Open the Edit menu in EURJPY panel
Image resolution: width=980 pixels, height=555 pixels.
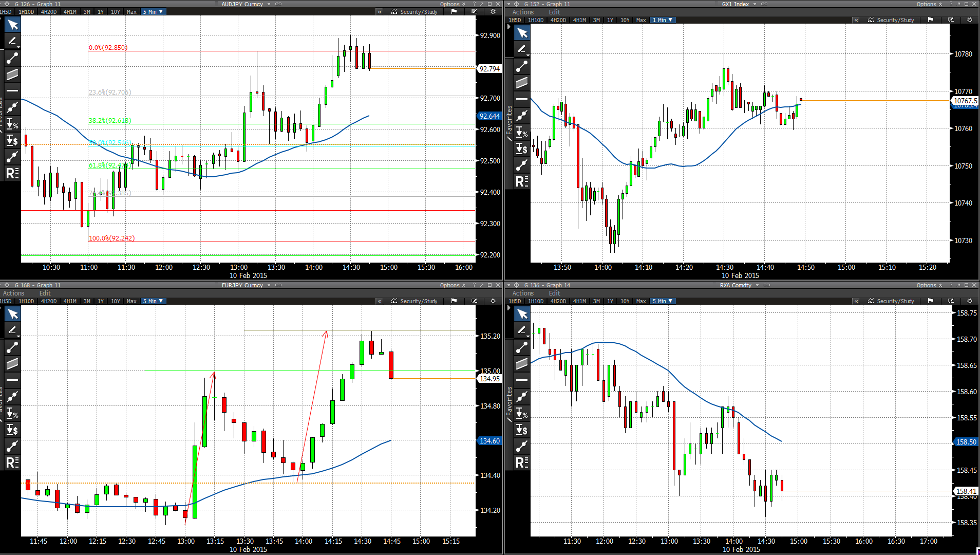[45, 293]
